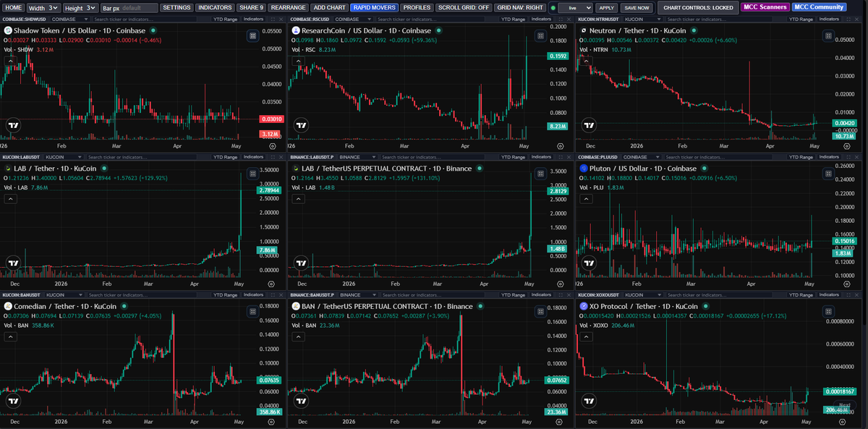The height and width of the screenshot is (429, 868).
Task: Open chart settings gear on ResearchCoin chart
Action: [560, 145]
